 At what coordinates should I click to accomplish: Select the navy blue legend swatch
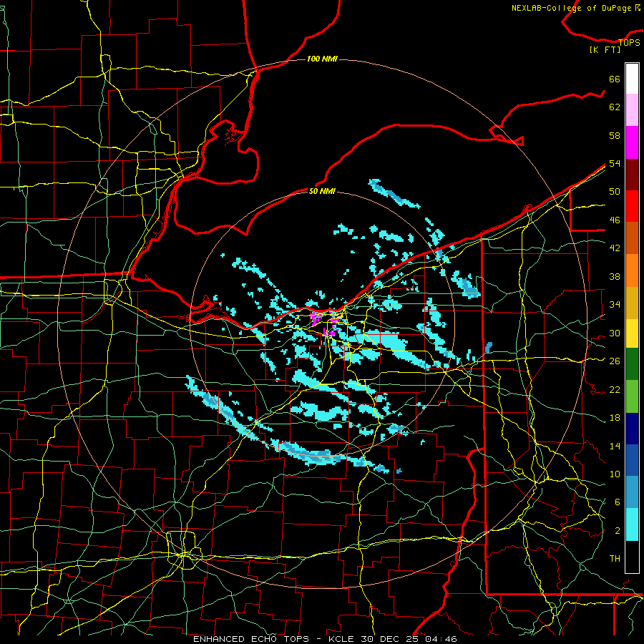[632, 429]
